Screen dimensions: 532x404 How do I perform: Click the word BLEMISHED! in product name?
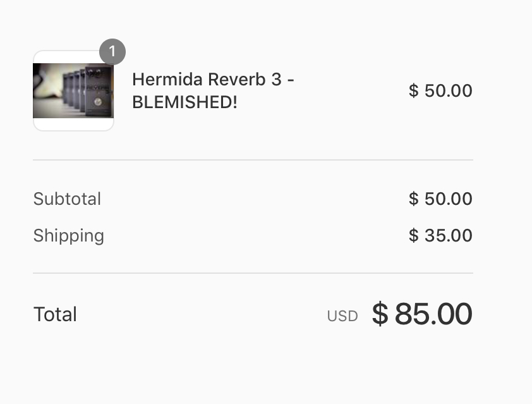184,102
